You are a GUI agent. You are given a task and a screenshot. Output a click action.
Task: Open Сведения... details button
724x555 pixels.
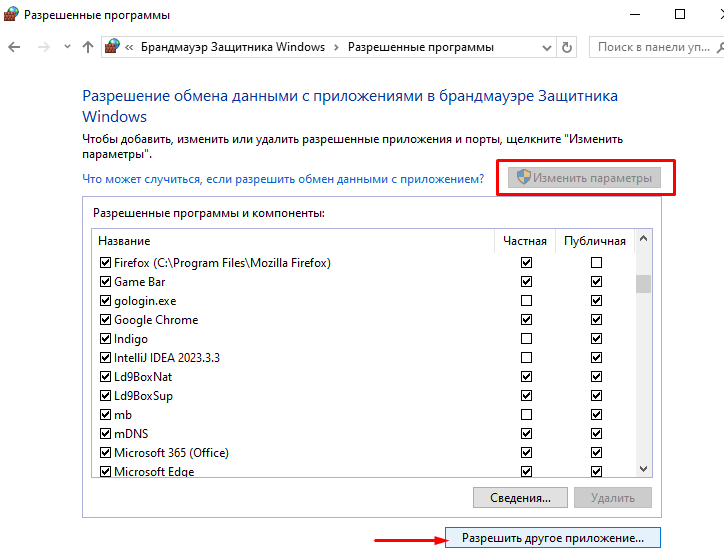click(x=520, y=498)
